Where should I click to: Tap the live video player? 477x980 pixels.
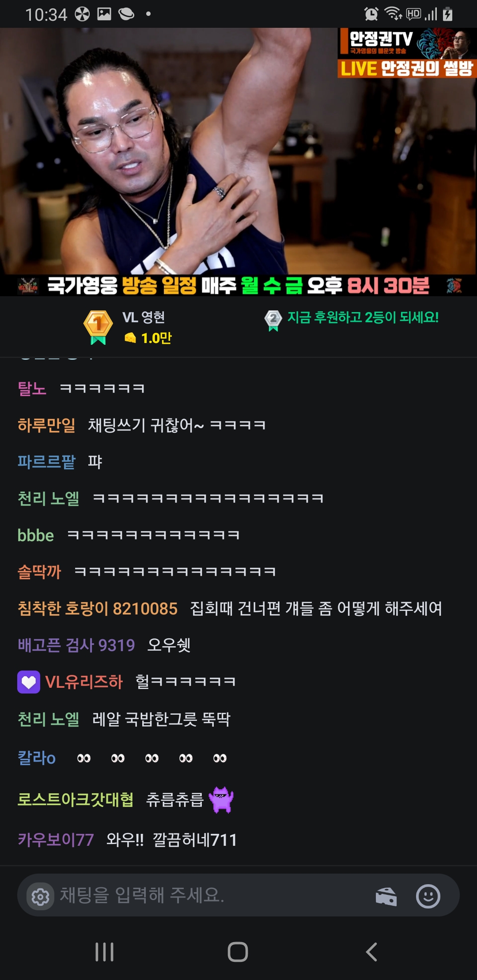238,162
